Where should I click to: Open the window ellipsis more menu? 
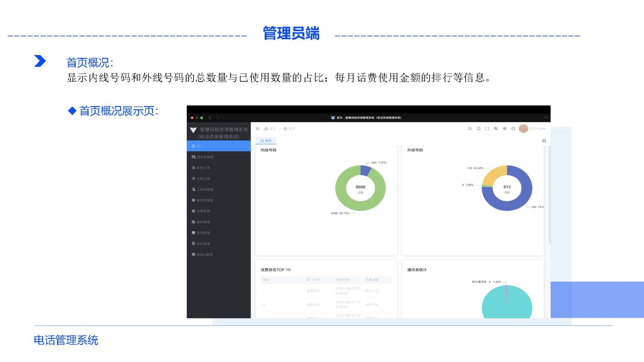546,118
